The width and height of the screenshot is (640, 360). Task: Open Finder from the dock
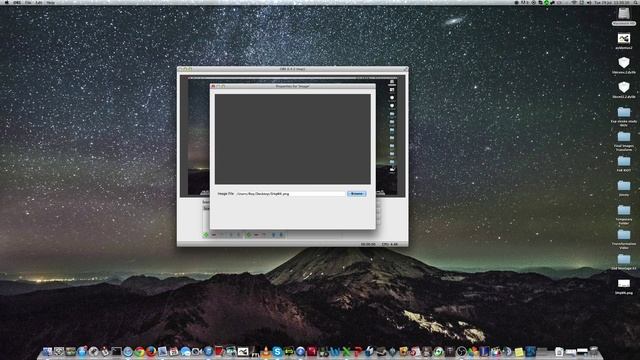point(47,351)
